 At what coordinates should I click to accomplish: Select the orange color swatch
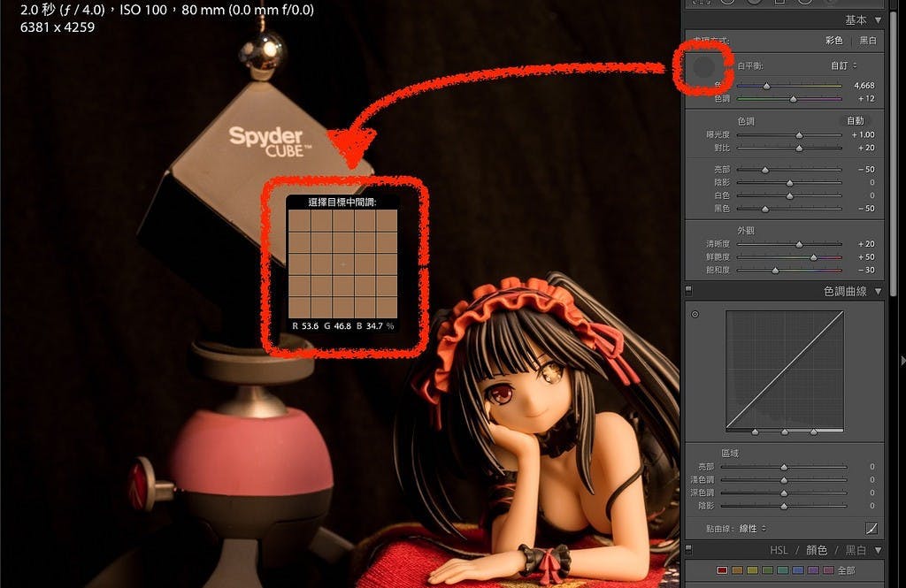pos(737,570)
